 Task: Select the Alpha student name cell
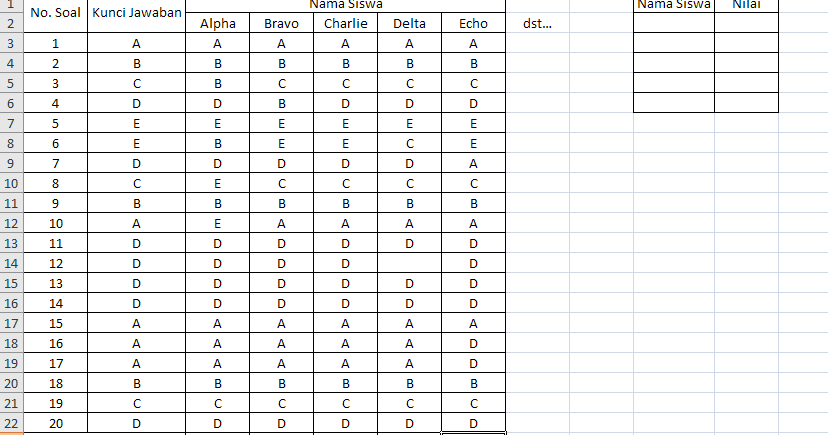(x=218, y=23)
